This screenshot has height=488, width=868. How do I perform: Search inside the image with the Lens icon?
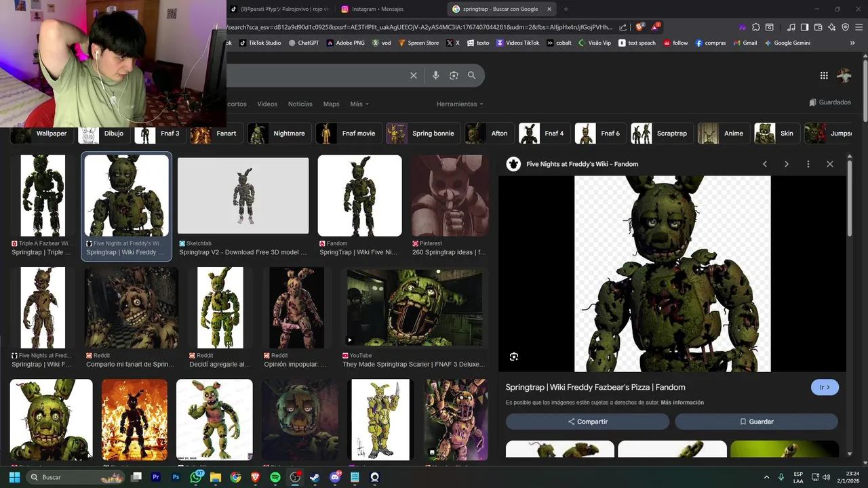[514, 357]
